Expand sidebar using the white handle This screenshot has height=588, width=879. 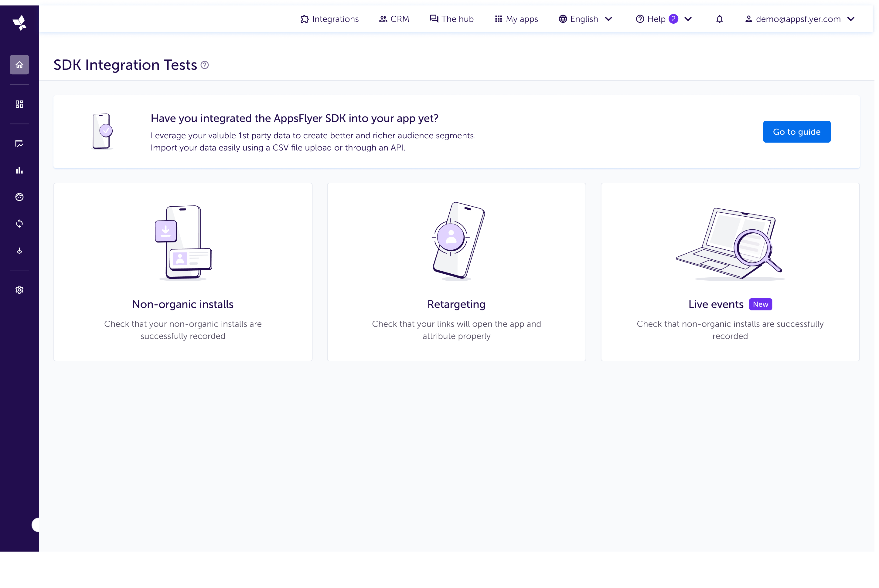click(36, 525)
